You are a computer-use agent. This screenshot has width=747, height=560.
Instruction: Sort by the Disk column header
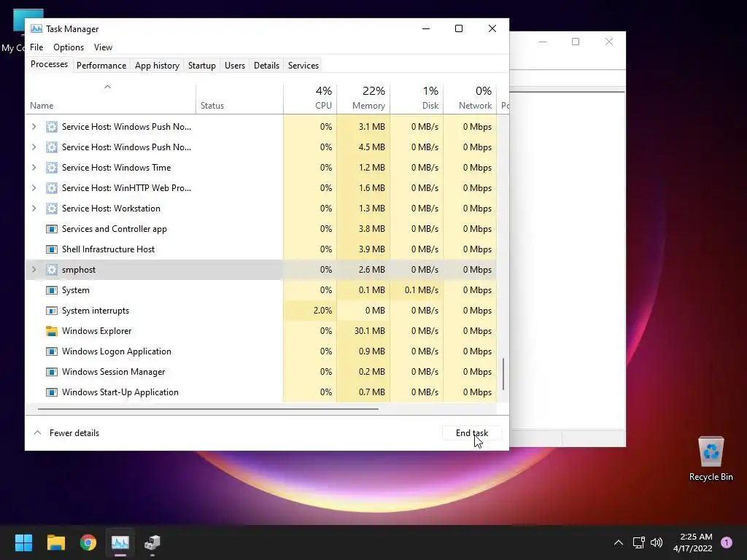tap(417, 99)
